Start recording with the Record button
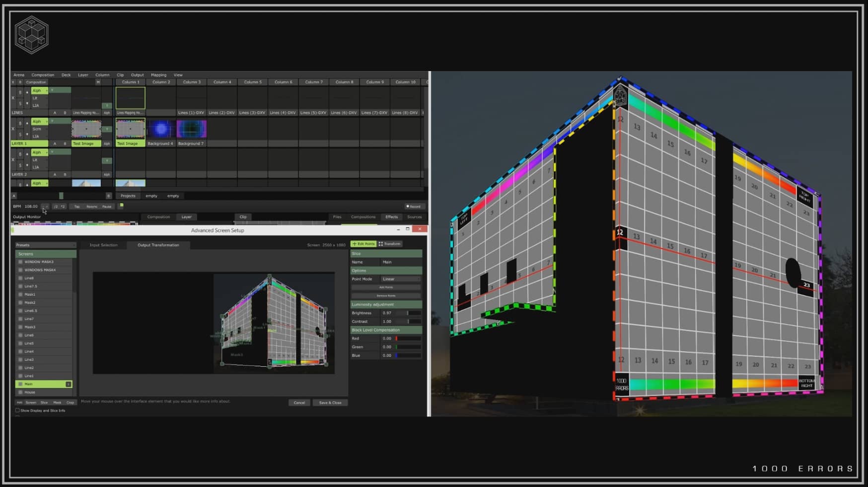The image size is (868, 487). 413,207
